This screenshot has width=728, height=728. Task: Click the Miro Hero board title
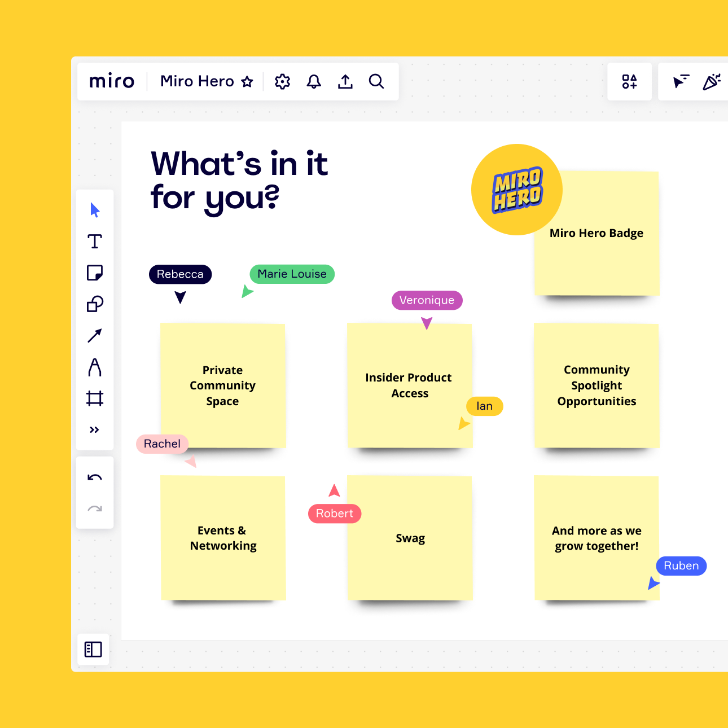(197, 81)
